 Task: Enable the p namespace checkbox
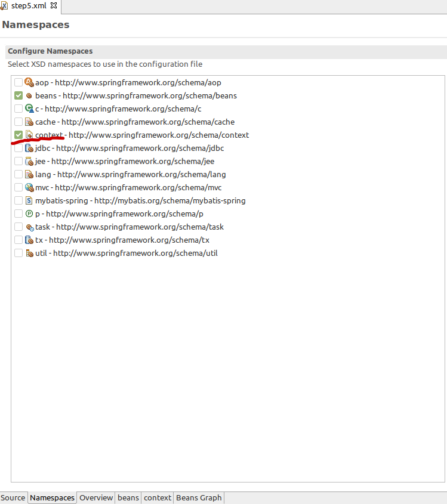19,214
